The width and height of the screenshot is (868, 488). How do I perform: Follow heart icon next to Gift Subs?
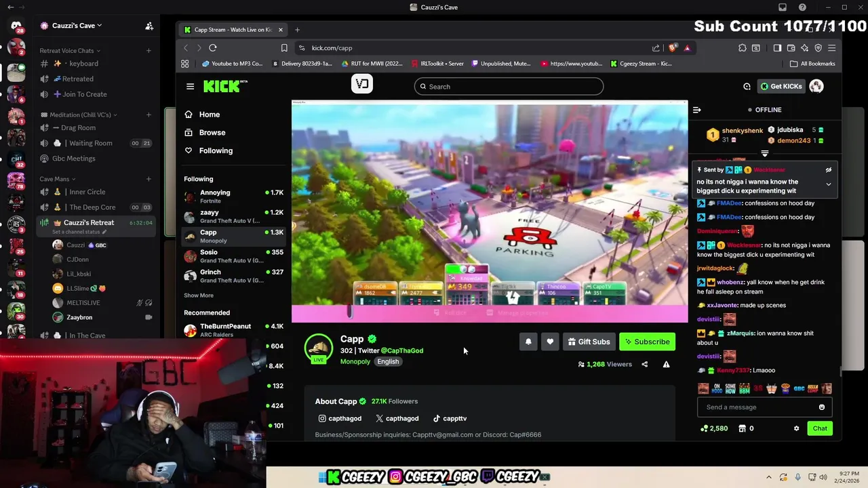[x=550, y=342]
